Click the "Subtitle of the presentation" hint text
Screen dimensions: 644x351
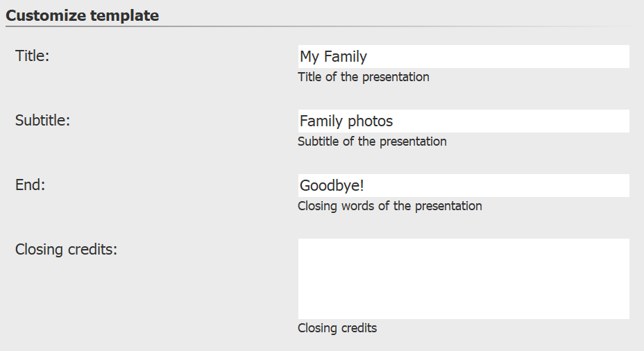point(372,142)
